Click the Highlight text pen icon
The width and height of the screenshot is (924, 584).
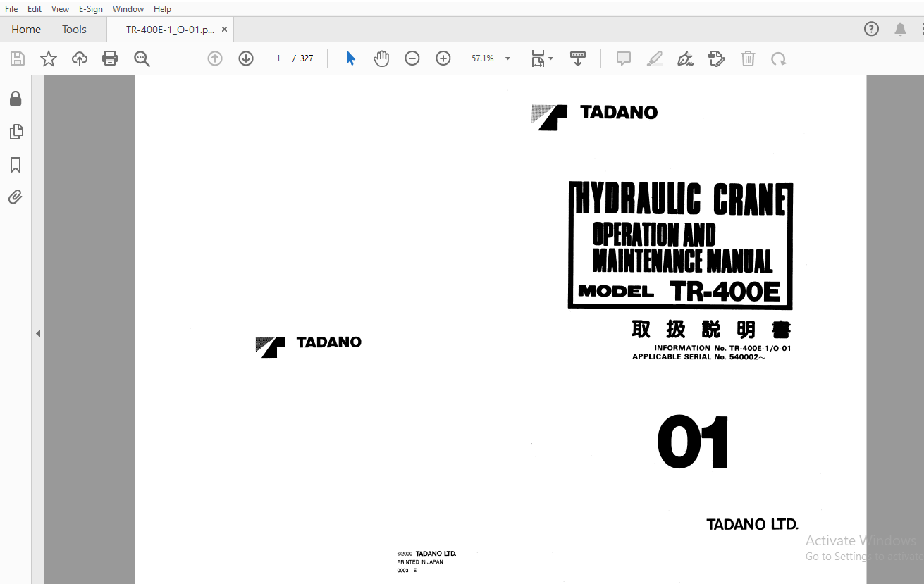(x=655, y=58)
